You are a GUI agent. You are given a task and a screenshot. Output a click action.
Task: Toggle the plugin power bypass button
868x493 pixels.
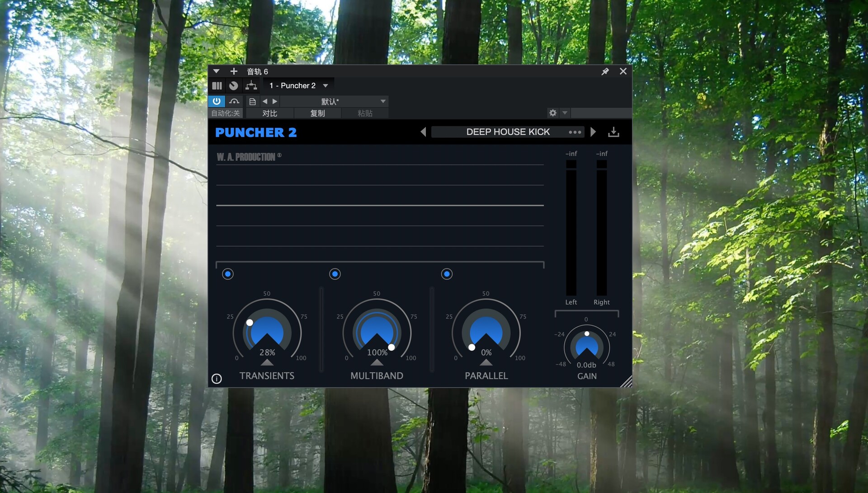[217, 101]
